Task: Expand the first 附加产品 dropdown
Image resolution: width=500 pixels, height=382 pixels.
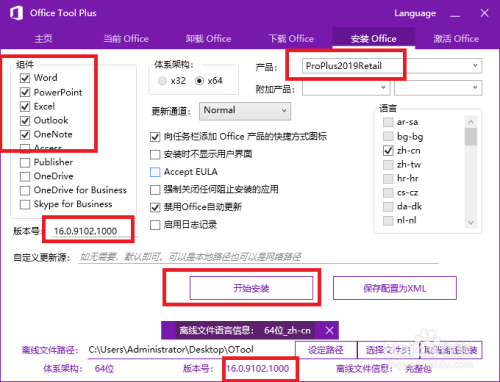Action: click(x=346, y=88)
